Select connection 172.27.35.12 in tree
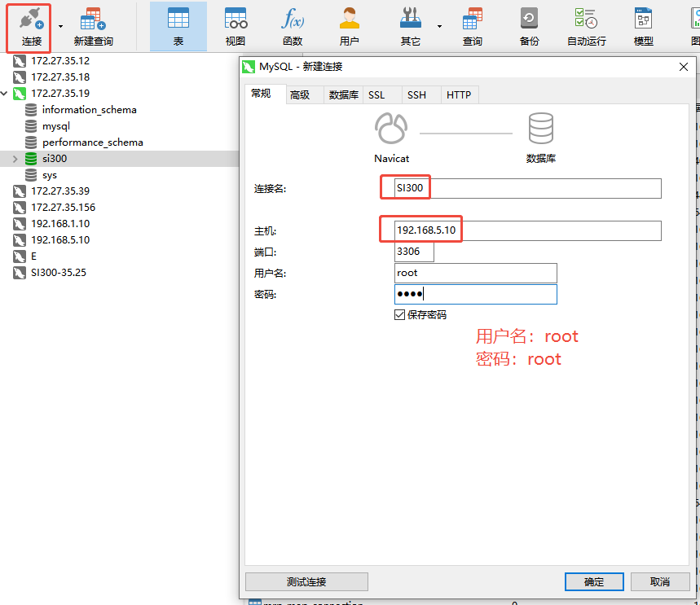This screenshot has width=700, height=605. 60,61
